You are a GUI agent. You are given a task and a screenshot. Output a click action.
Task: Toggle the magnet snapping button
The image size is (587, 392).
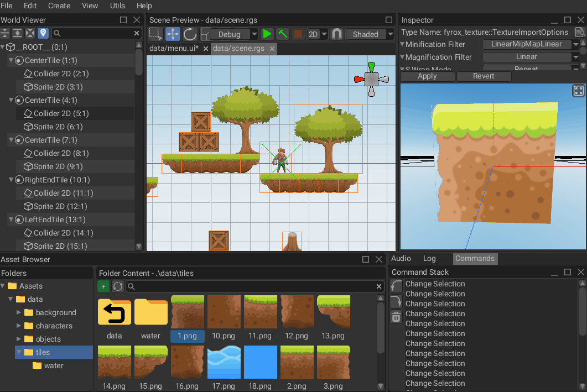coord(336,34)
